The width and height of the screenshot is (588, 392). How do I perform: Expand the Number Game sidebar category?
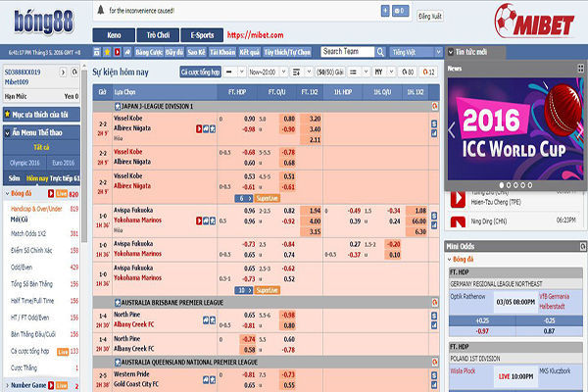click(x=7, y=385)
